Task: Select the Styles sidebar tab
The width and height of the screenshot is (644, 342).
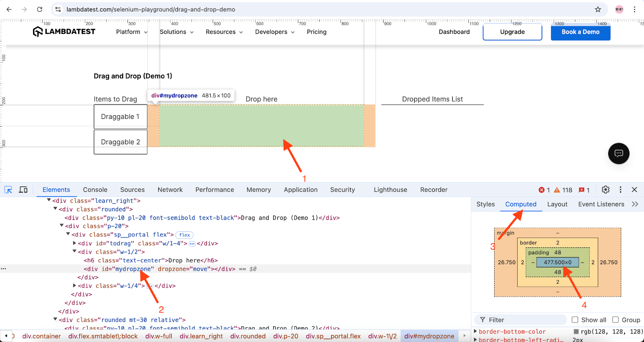Action: (485, 204)
